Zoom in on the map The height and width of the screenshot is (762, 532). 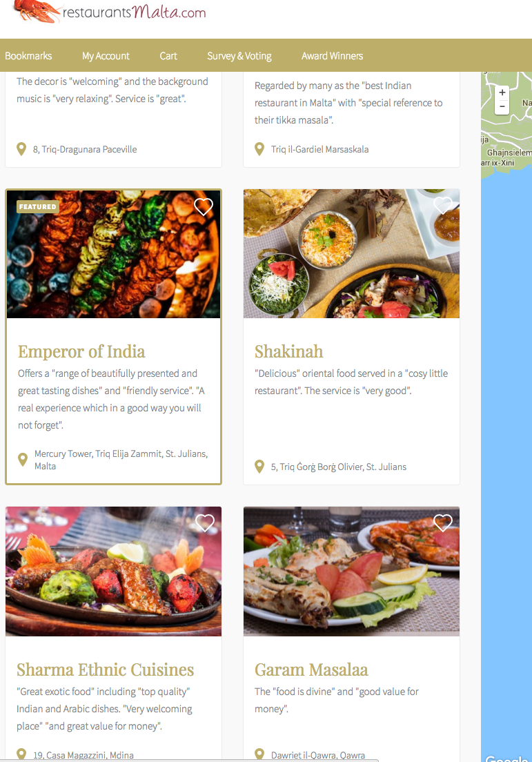[x=502, y=92]
